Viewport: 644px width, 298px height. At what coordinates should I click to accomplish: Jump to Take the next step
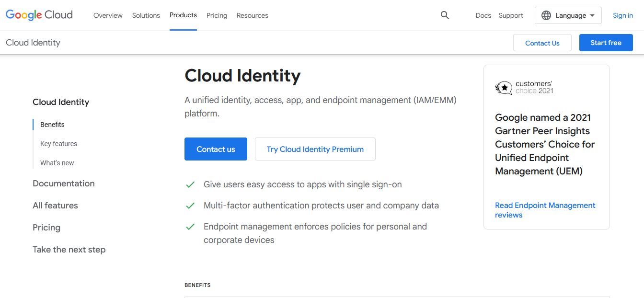[69, 250]
